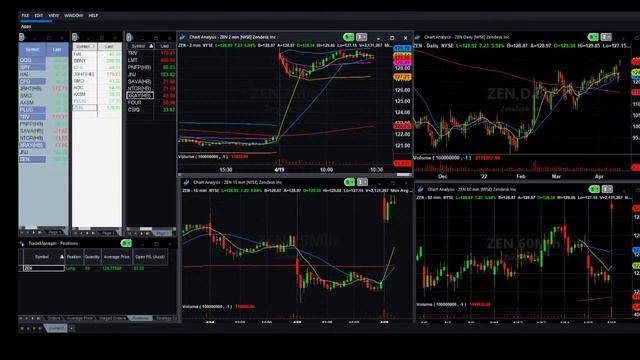Toggle green symbol link on 60 min chart
This screenshot has height=360, width=640.
pyautogui.click(x=594, y=189)
